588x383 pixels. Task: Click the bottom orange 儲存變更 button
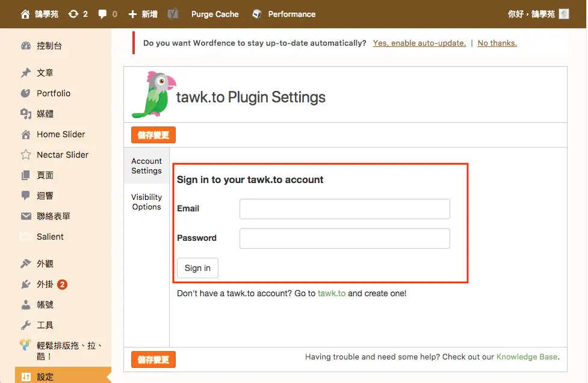click(153, 360)
